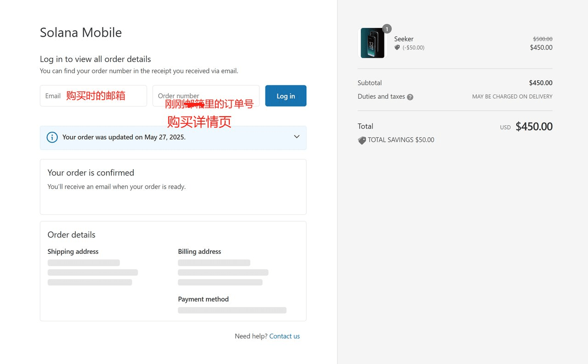Click the 'Shipping address' label
The image size is (588, 364).
(x=73, y=252)
